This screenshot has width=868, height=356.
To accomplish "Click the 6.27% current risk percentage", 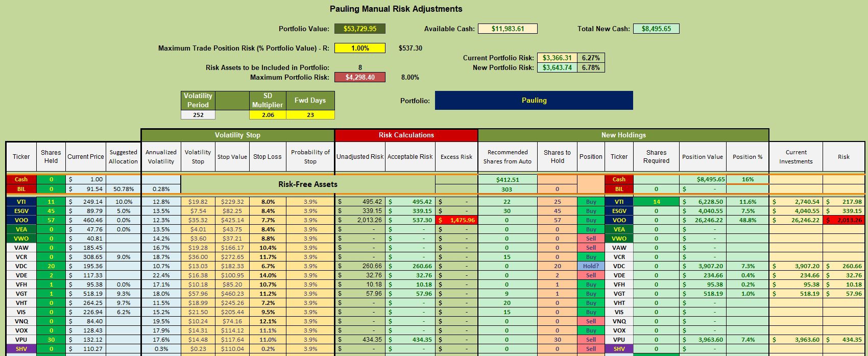I will [591, 58].
